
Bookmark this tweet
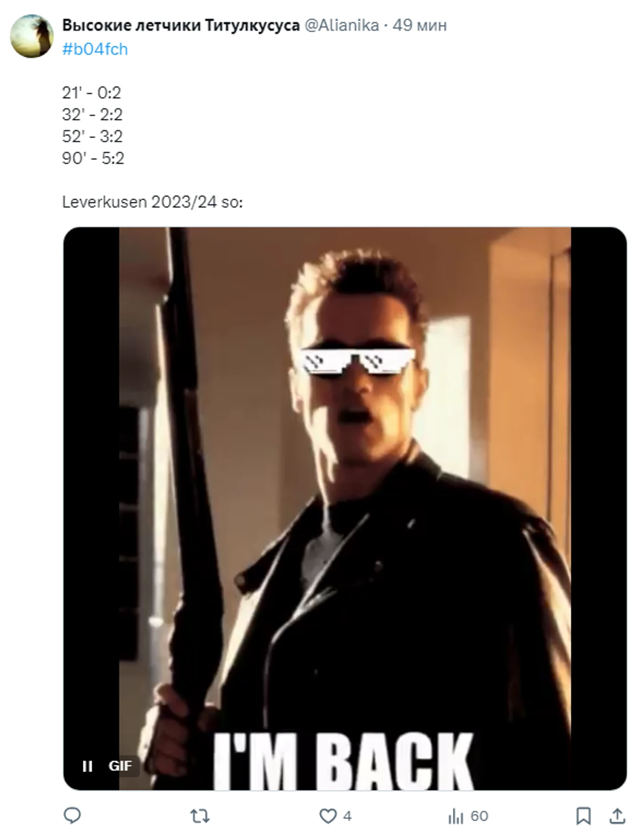point(583,816)
